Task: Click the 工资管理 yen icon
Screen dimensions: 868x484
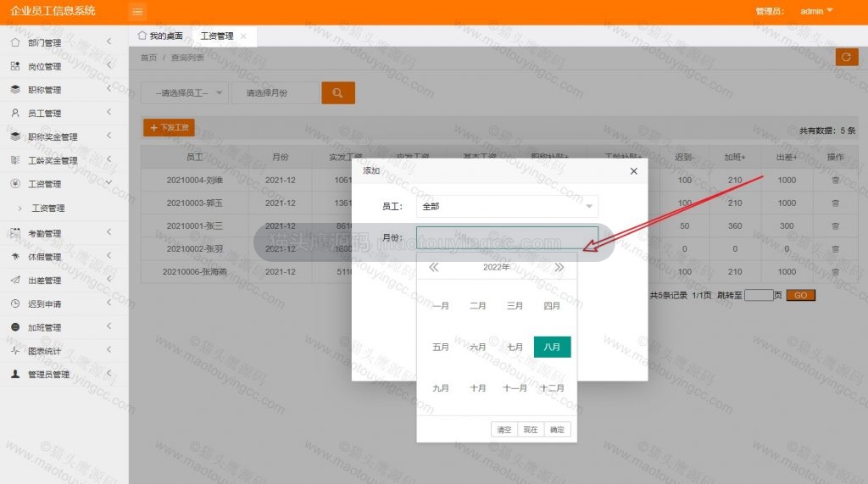Action: [x=15, y=183]
